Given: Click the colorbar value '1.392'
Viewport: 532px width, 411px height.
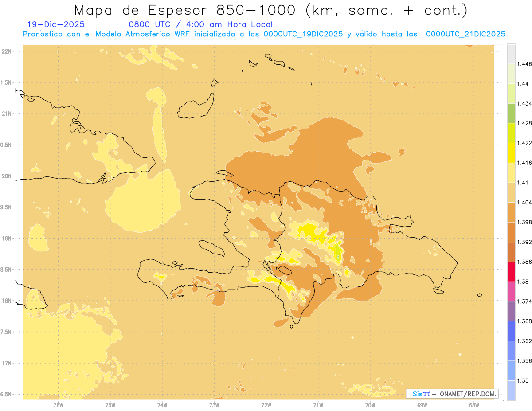Looking at the screenshot, I should 524,242.
